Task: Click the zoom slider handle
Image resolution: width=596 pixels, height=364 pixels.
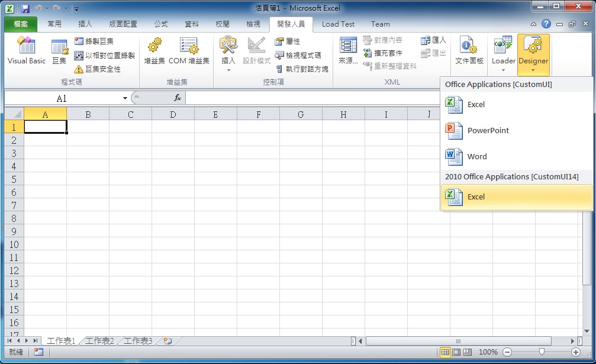Action: 542,352
